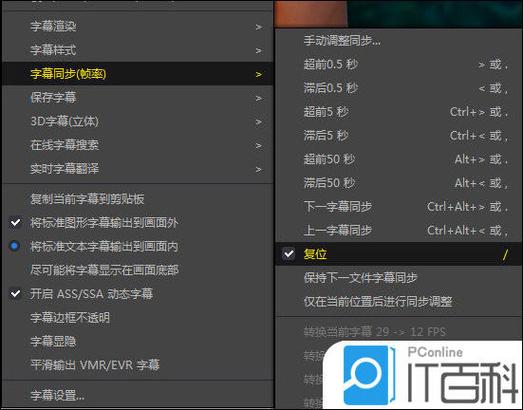523x410 pixels.
Task: Click the checked 复位 item
Action: (x=399, y=254)
